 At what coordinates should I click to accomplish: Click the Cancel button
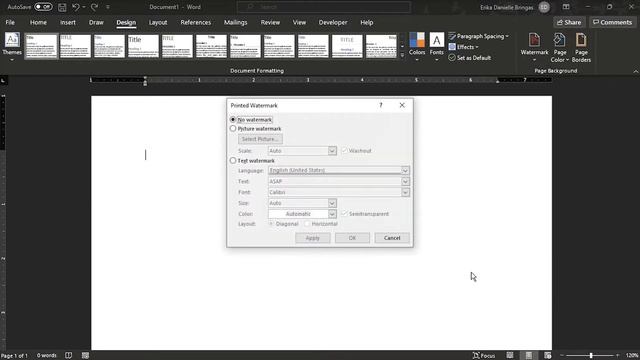pyautogui.click(x=392, y=238)
